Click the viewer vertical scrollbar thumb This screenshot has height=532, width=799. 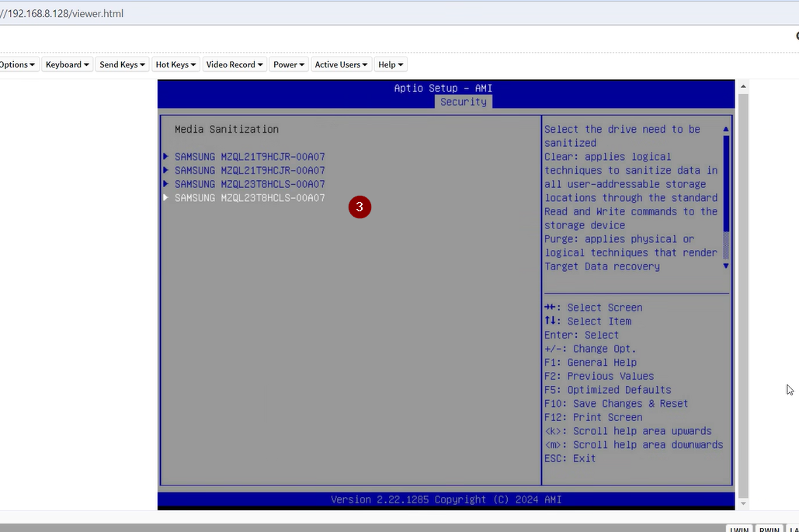(x=743, y=296)
